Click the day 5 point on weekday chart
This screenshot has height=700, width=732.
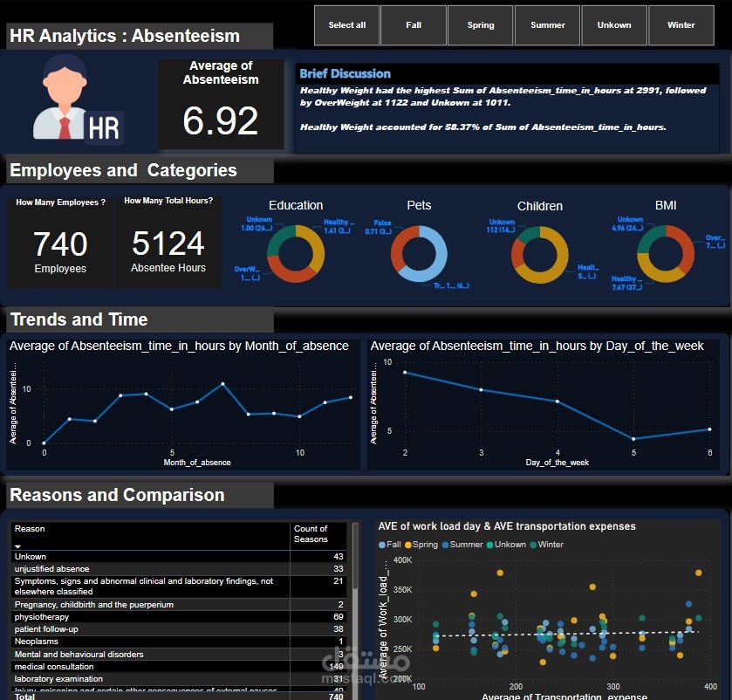click(633, 439)
